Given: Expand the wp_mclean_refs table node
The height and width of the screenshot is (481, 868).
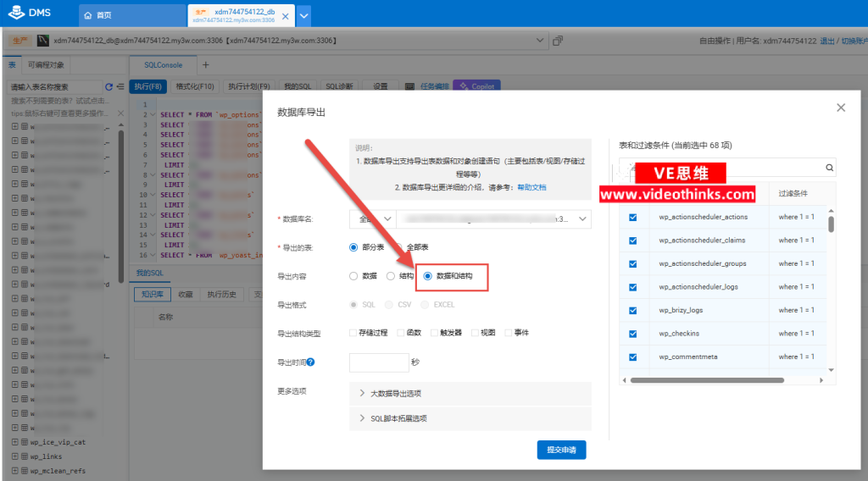Looking at the screenshot, I should point(15,471).
